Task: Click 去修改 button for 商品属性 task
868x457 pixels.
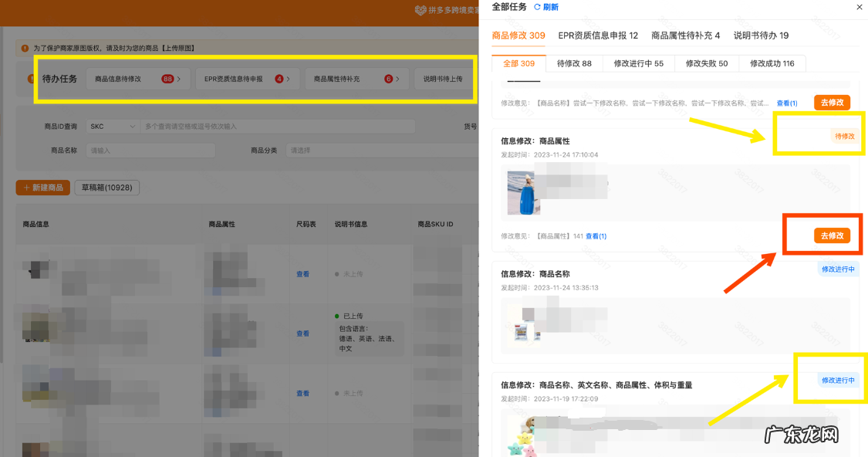Action: pyautogui.click(x=832, y=235)
